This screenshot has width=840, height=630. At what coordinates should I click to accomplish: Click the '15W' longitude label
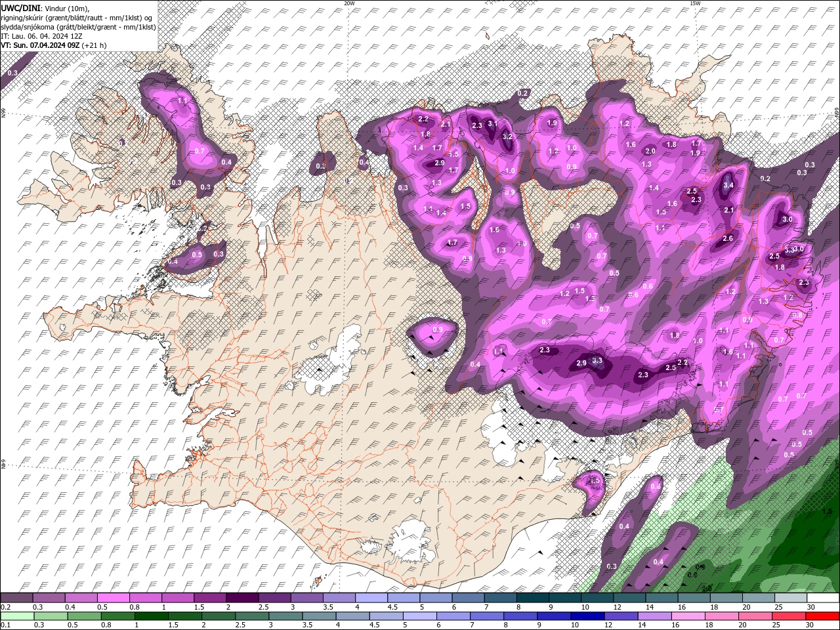point(695,3)
